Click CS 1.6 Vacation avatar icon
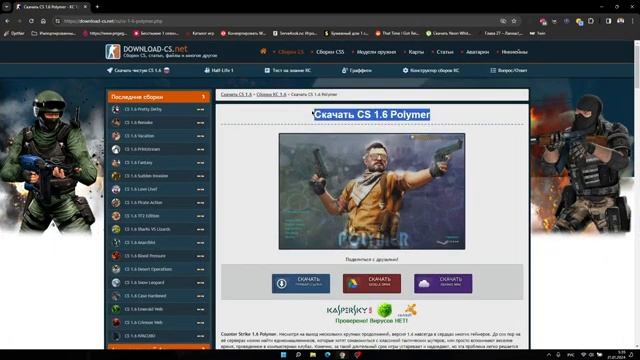 (x=116, y=136)
